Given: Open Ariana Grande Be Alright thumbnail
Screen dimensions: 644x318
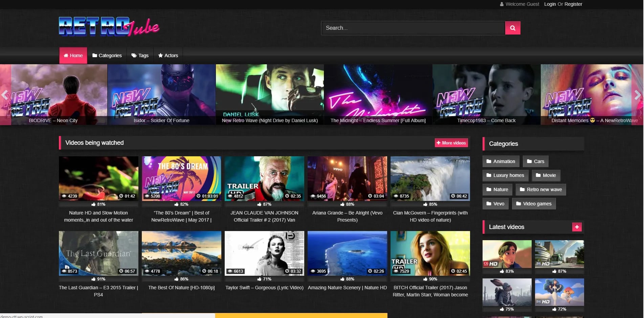Looking at the screenshot, I should point(347,179).
